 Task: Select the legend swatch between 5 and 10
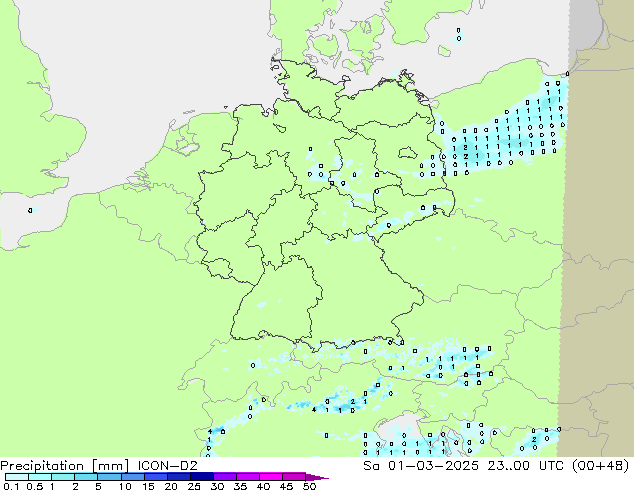[109, 477]
